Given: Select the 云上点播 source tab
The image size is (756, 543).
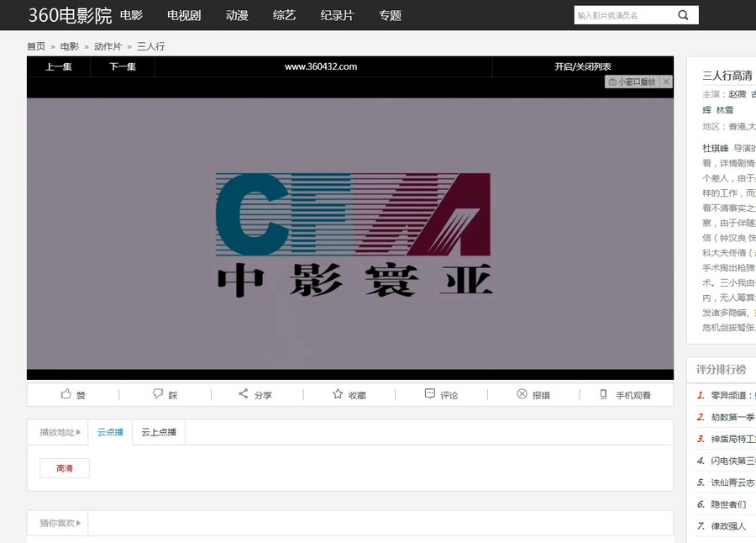Looking at the screenshot, I should point(159,432).
